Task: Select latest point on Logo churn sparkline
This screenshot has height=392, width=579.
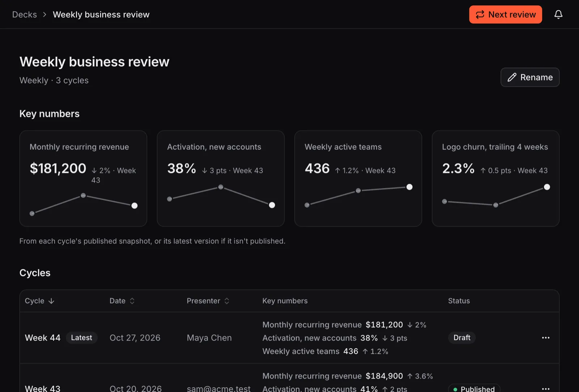Action: click(x=547, y=187)
